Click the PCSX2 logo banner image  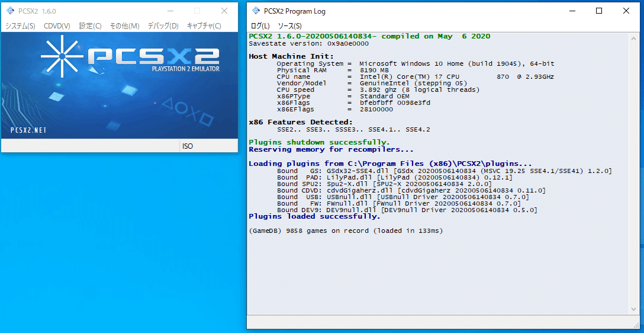[120, 85]
